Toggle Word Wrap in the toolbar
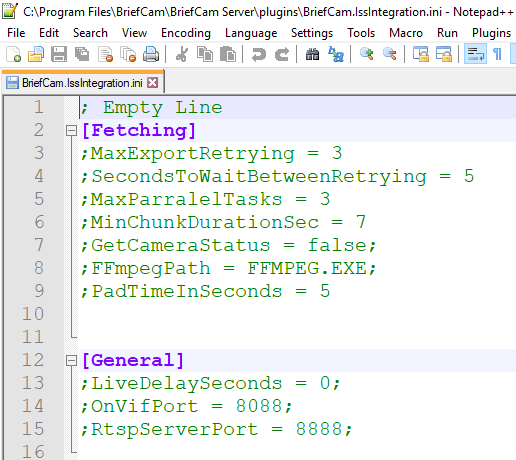516x460 pixels. click(x=476, y=54)
